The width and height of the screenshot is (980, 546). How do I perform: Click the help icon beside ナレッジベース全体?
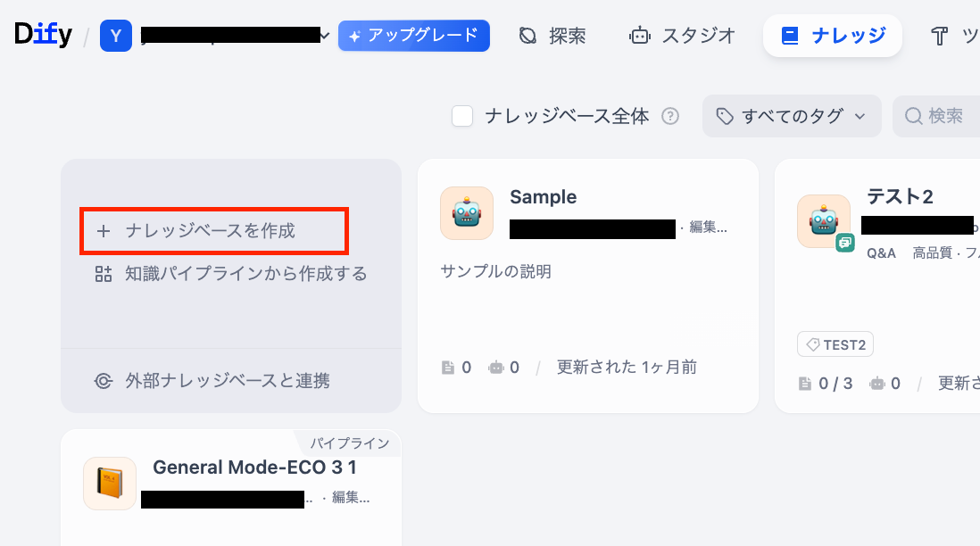[x=670, y=116]
